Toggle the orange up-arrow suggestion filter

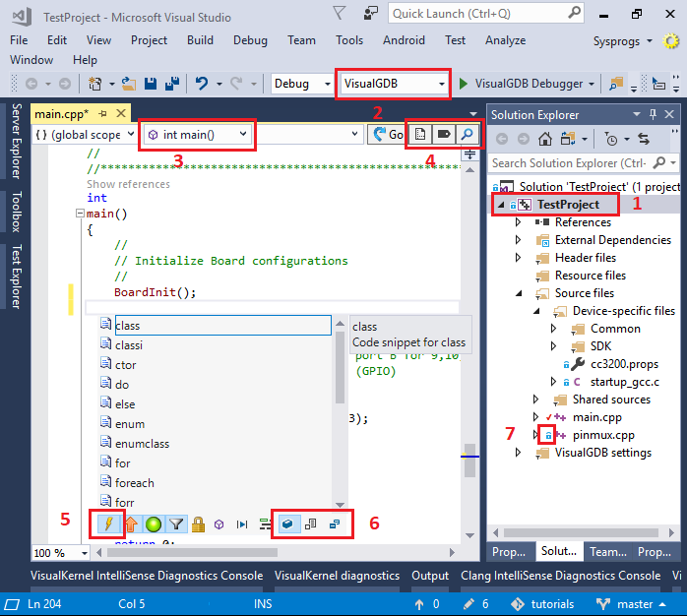coord(132,524)
